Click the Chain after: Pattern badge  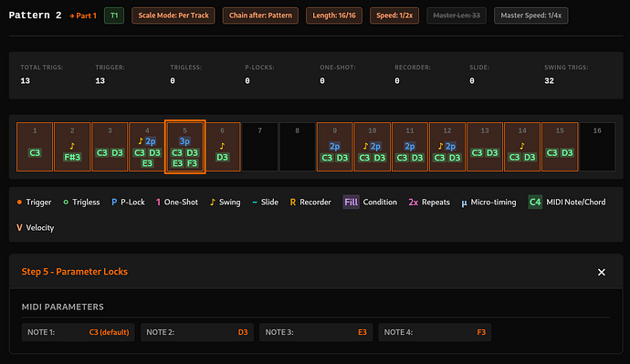260,16
